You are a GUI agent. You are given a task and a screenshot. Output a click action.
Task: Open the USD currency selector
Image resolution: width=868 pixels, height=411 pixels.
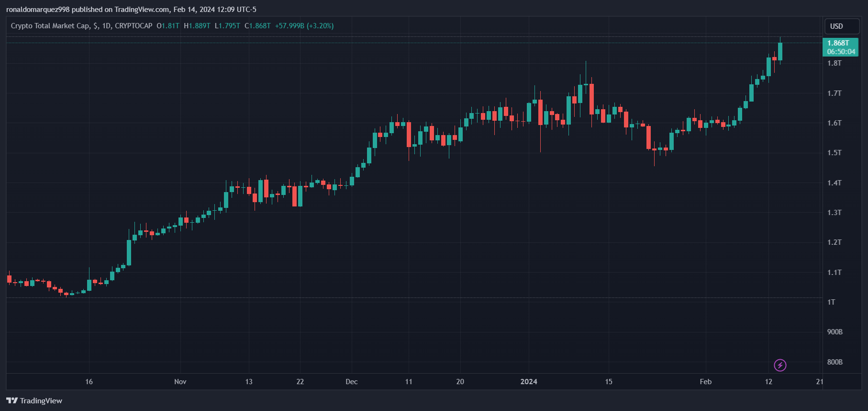pos(842,26)
